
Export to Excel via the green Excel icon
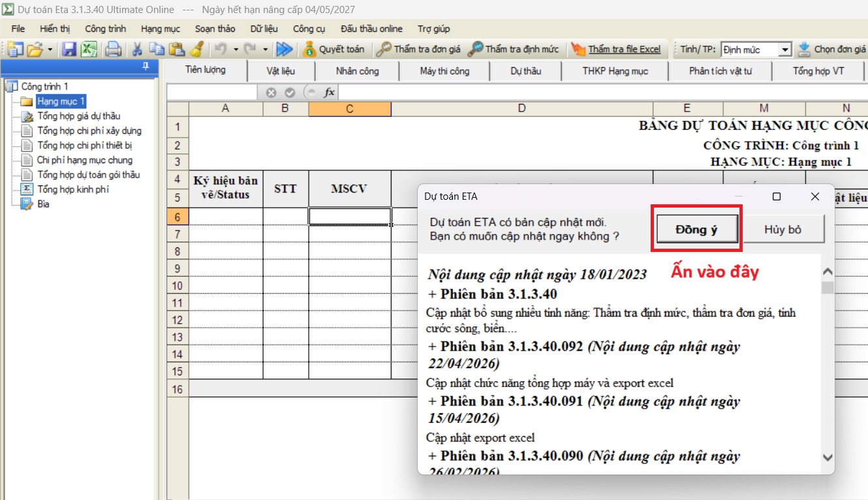coord(89,49)
